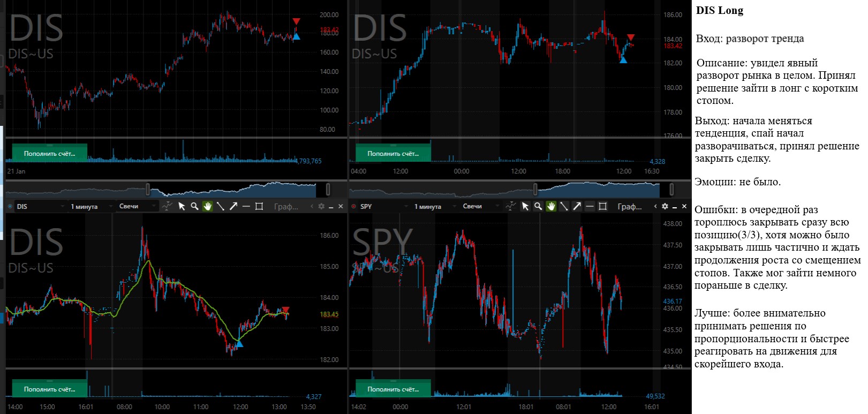Open the 'Свечи' chart type dropdown for DIS

pos(137,206)
